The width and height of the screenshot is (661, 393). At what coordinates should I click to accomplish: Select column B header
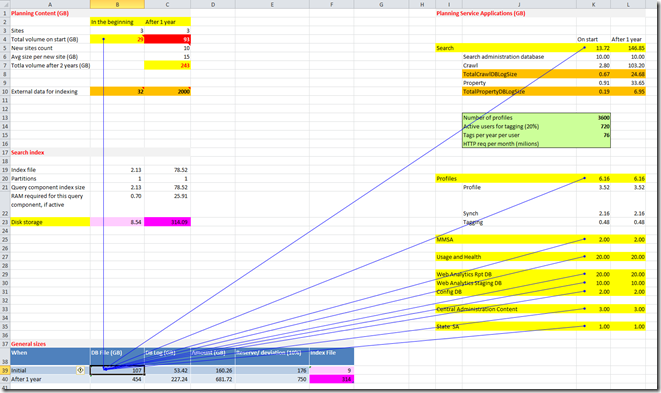coord(117,5)
